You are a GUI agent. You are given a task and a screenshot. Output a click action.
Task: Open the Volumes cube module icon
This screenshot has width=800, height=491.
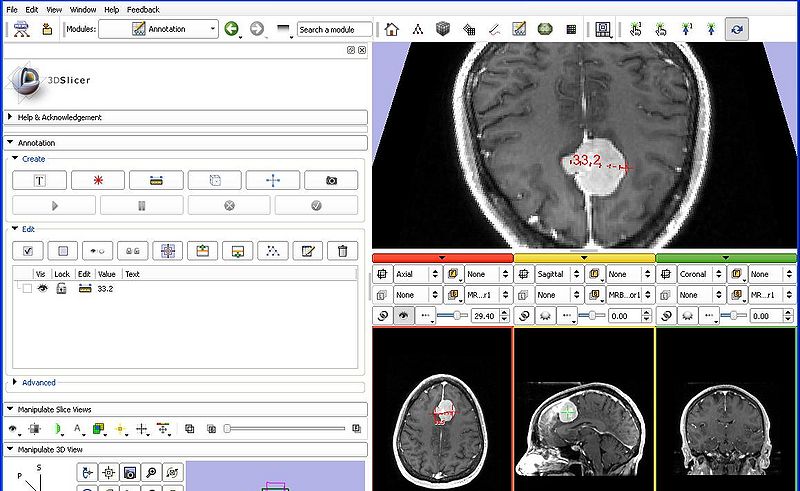[443, 29]
